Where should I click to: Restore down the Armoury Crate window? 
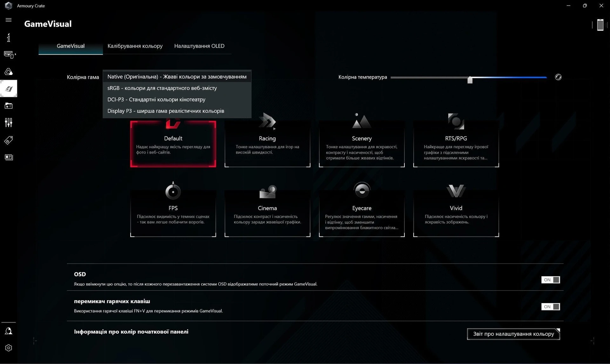(x=585, y=6)
